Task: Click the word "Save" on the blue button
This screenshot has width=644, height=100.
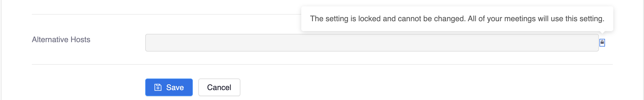Action: [175, 88]
